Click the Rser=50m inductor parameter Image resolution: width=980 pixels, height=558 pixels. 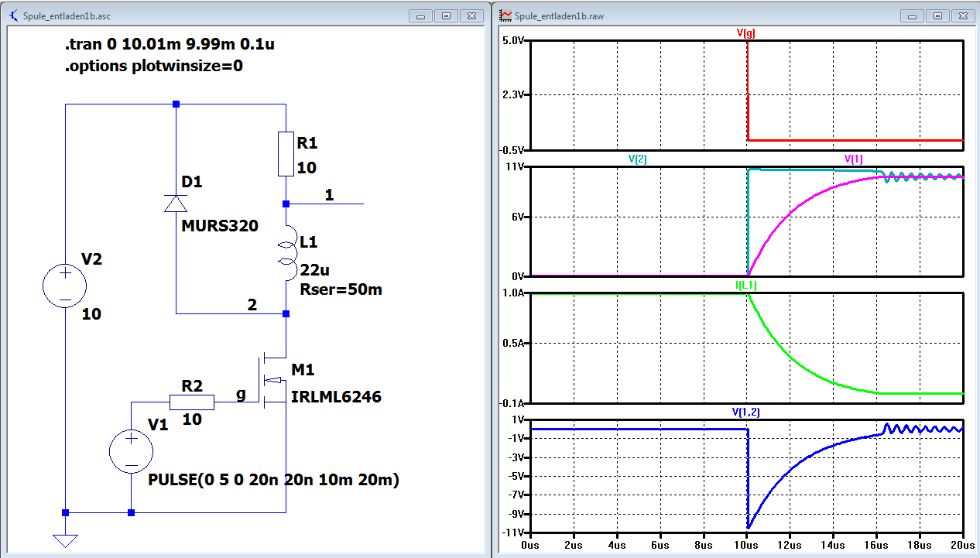(340, 289)
